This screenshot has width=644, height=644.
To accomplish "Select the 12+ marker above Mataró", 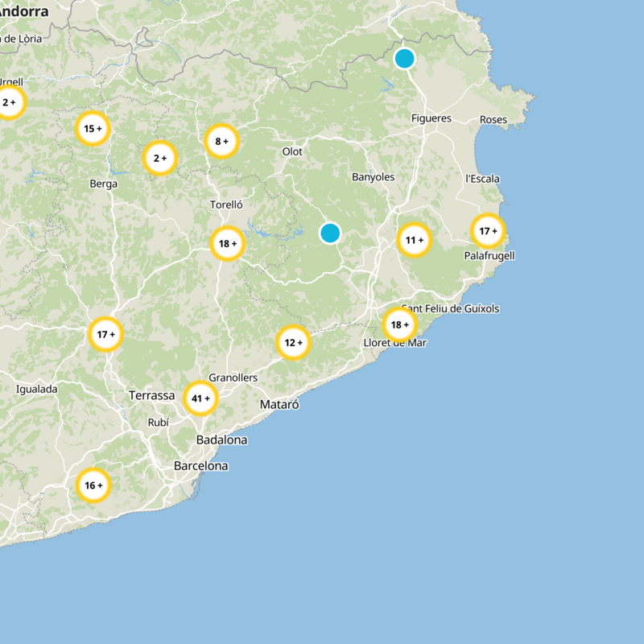I will pyautogui.click(x=292, y=341).
